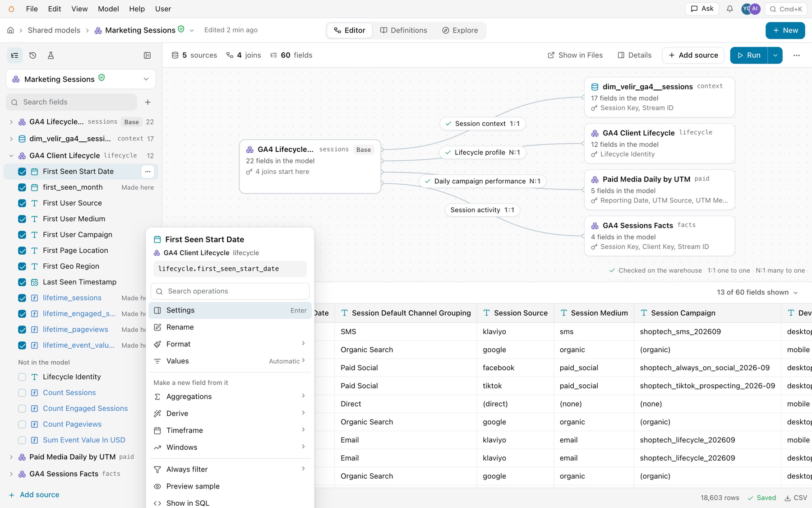The image size is (812, 508).
Task: Uncheck the first_seen_month checkbox
Action: coord(22,187)
